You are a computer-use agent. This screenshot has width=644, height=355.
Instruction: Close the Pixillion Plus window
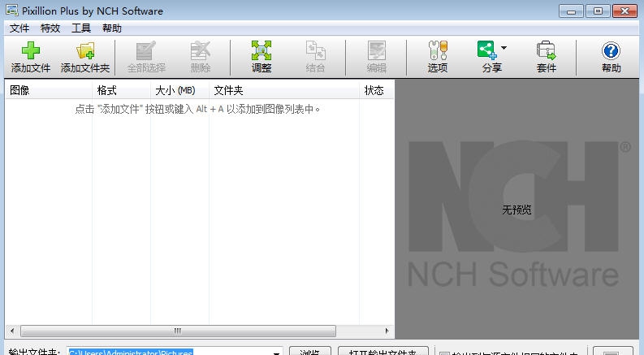625,11
